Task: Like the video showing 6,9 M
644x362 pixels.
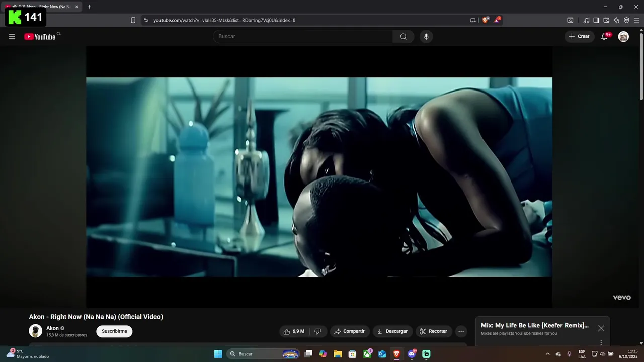Action: tap(294, 331)
